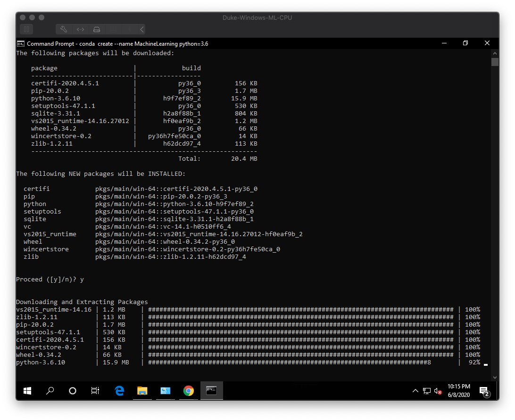Open Action Center showing 2 notifications
The width and height of the screenshot is (515, 420).
click(484, 390)
